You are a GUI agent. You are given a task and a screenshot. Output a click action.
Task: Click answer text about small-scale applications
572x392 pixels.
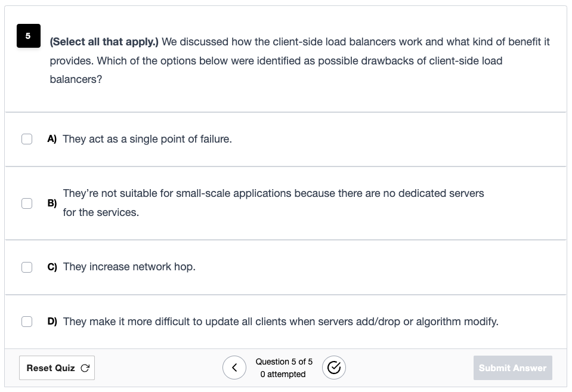pyautogui.click(x=273, y=203)
